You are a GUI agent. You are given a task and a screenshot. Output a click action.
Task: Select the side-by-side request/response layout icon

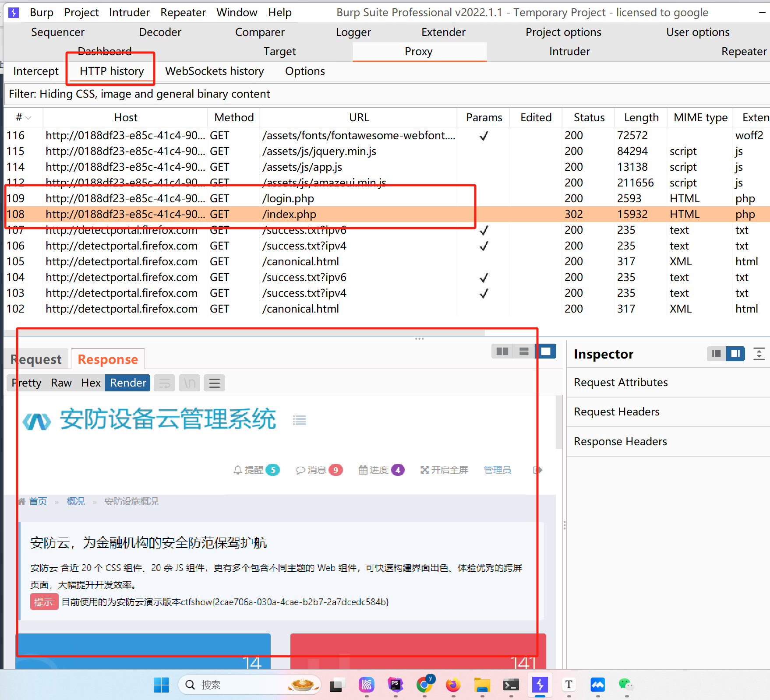click(502, 351)
